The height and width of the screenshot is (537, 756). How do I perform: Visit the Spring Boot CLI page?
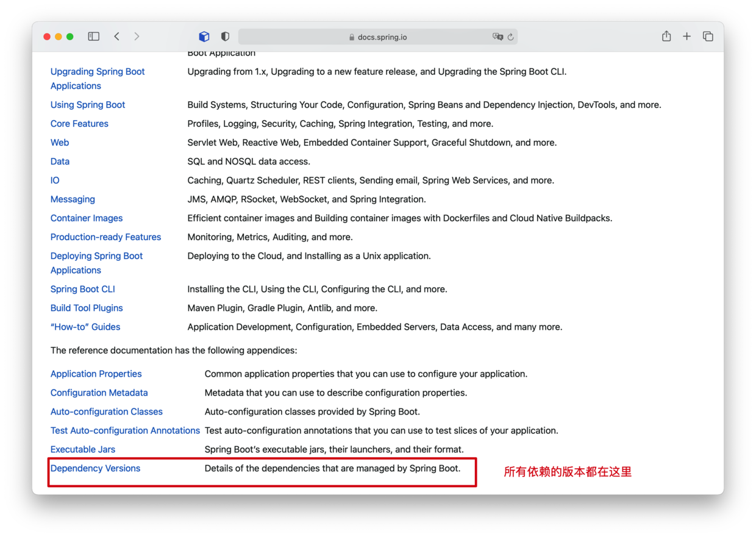tap(82, 289)
